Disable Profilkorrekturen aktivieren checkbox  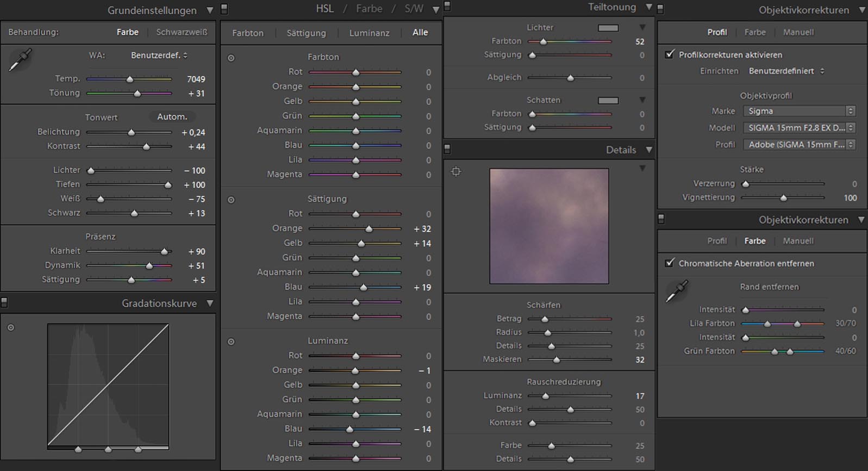click(x=670, y=54)
